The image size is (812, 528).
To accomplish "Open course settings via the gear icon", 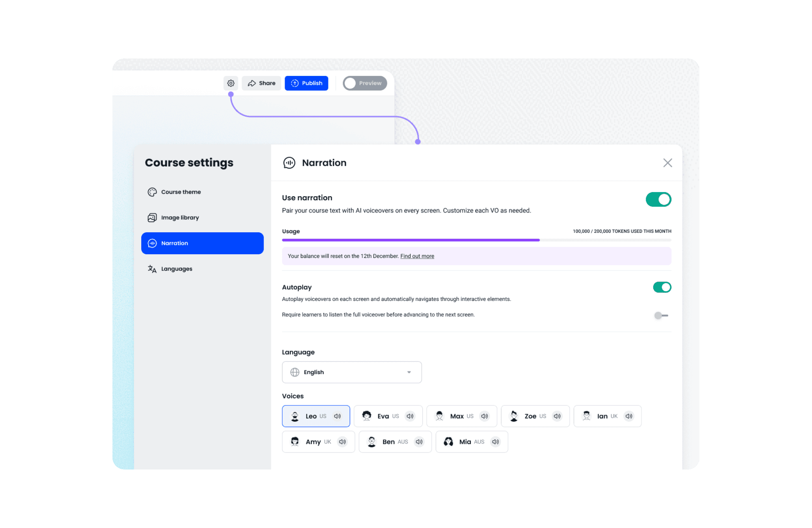I will [231, 83].
